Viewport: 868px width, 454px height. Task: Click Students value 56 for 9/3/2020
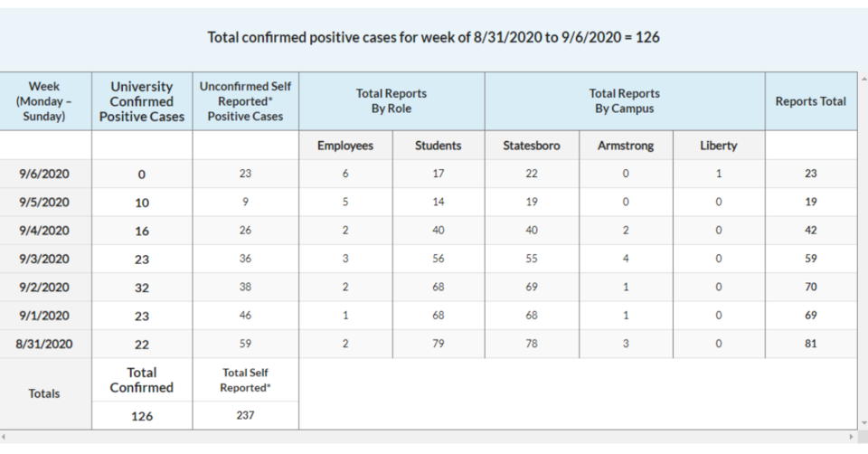coord(438,258)
